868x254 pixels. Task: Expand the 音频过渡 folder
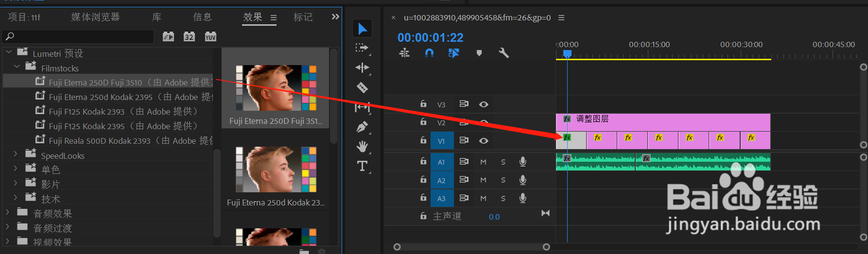[x=7, y=226]
